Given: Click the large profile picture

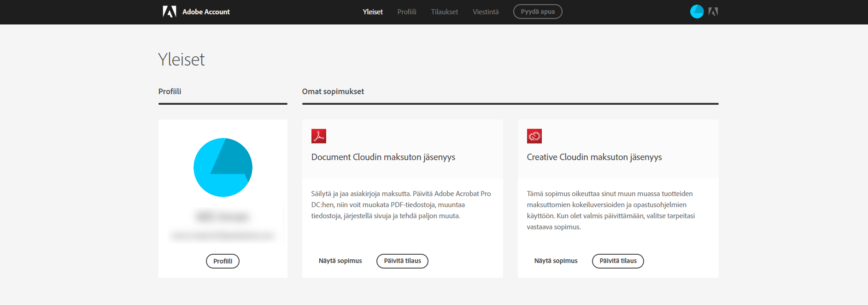Looking at the screenshot, I should [x=223, y=167].
